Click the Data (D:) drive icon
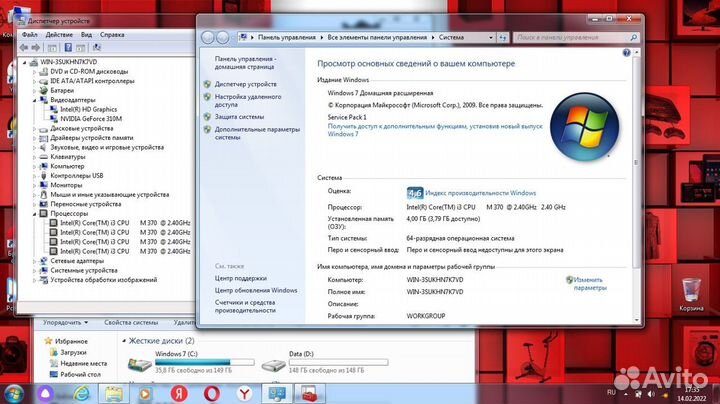Image resolution: width=720 pixels, height=404 pixels. tap(274, 365)
